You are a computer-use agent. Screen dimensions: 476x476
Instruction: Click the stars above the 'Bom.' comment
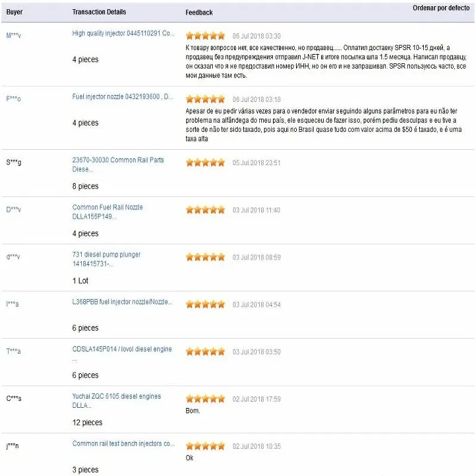[x=205, y=399]
